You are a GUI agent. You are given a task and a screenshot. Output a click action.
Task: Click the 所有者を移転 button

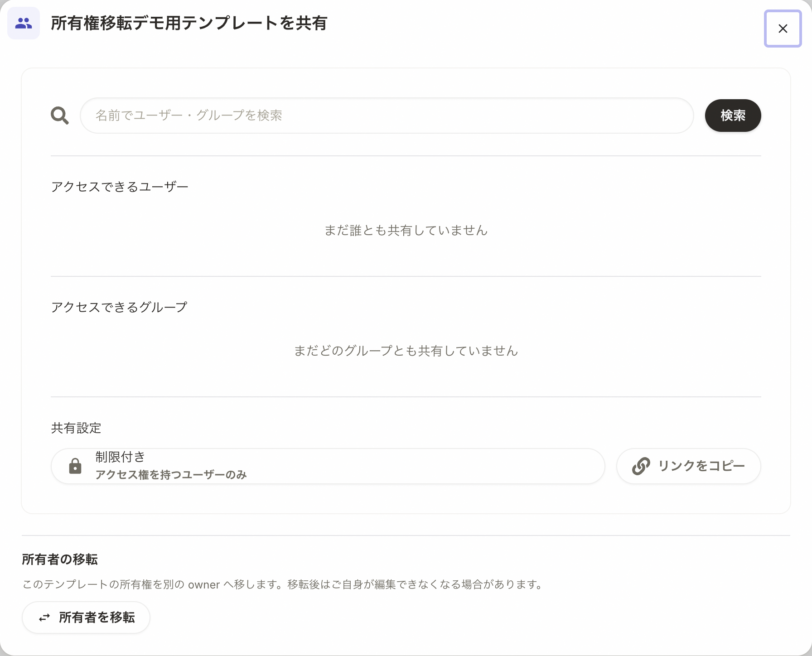click(86, 617)
